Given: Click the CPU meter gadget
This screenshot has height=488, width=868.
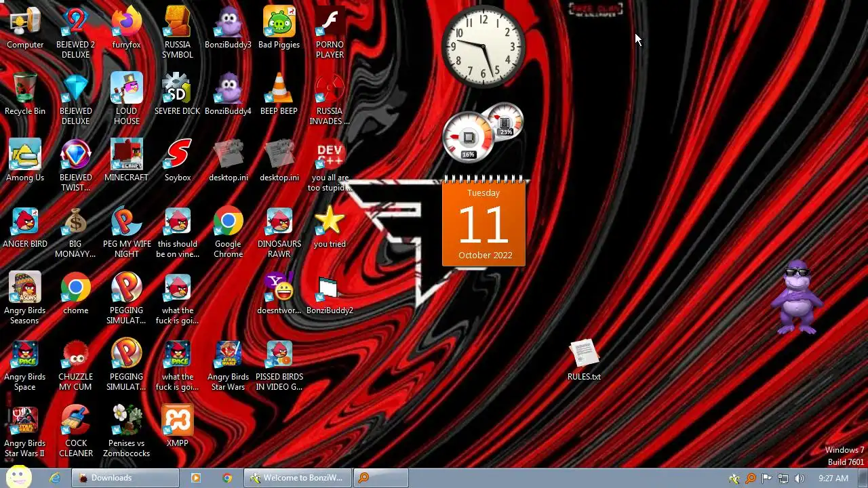Looking at the screenshot, I should [469, 138].
